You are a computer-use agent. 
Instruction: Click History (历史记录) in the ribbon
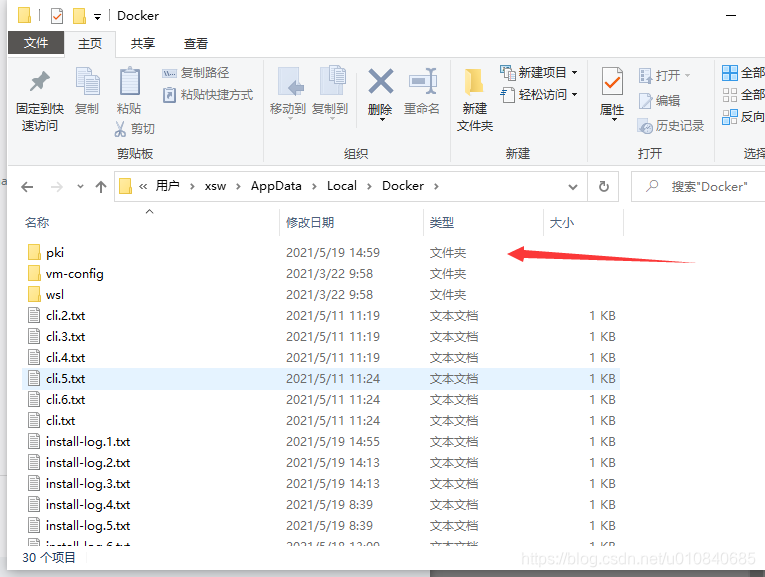(671, 126)
